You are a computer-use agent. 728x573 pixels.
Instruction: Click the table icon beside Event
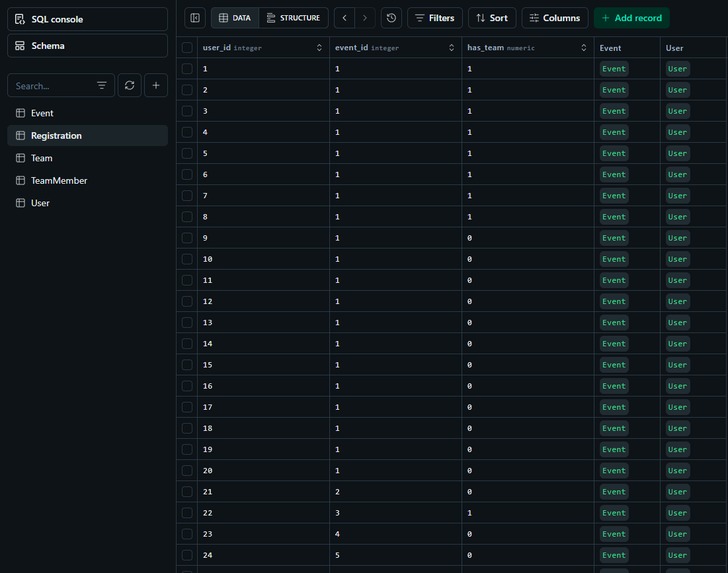coord(20,113)
